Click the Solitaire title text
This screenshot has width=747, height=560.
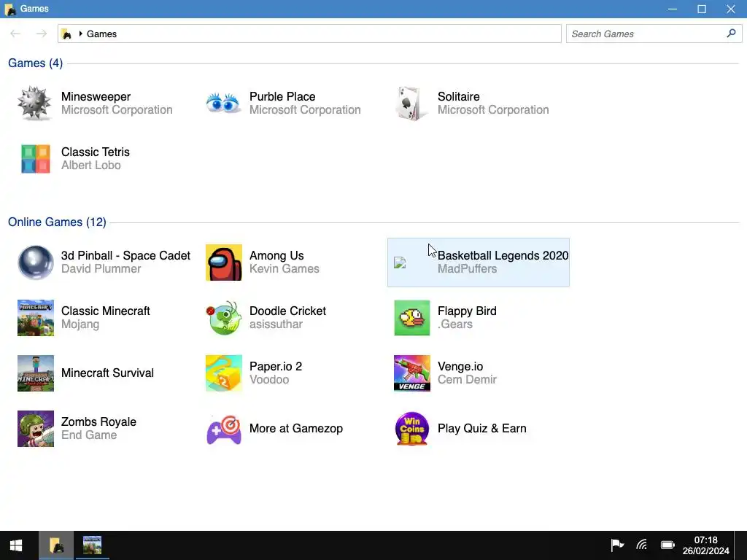tap(459, 97)
